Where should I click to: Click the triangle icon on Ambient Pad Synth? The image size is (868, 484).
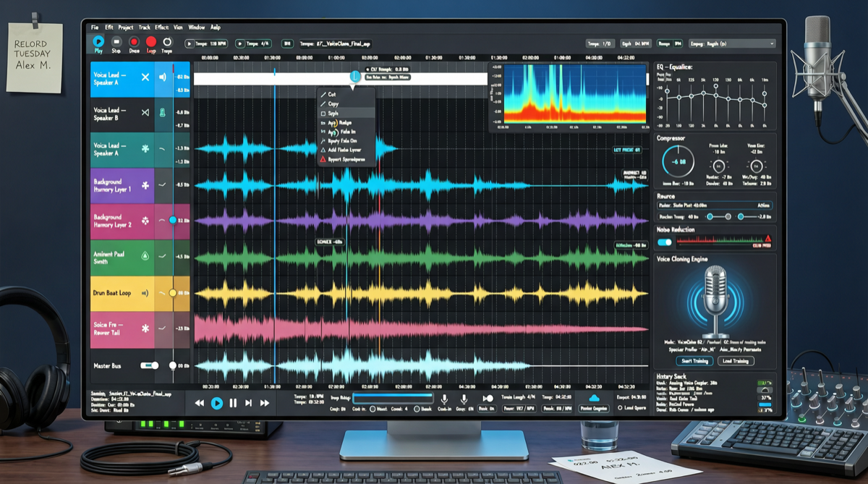(144, 254)
